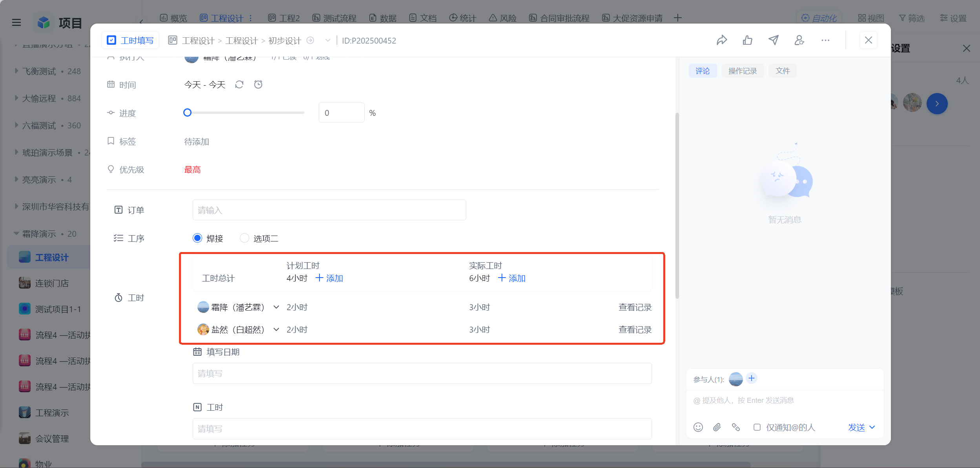Viewport: 980px width, 468px height.
Task: Click the 工时填写 task type button
Action: [x=130, y=40]
